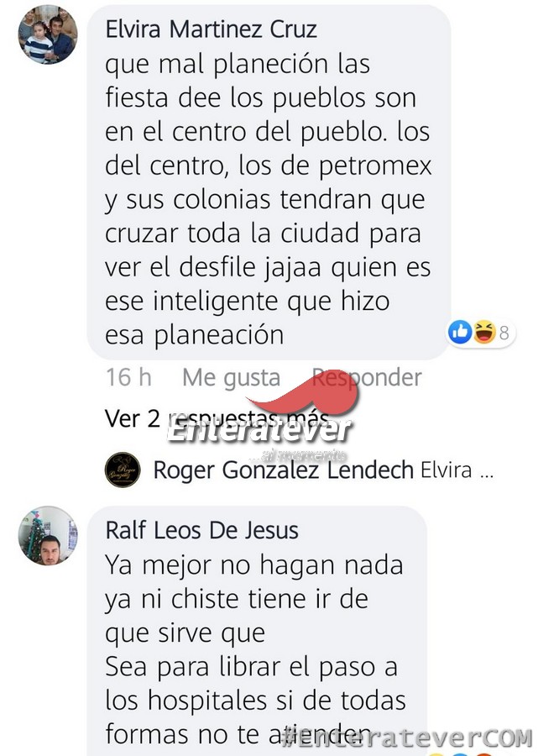The width and height of the screenshot is (538, 756).
Task: Open Roger Gonzalez Lendech name link
Action: [283, 470]
